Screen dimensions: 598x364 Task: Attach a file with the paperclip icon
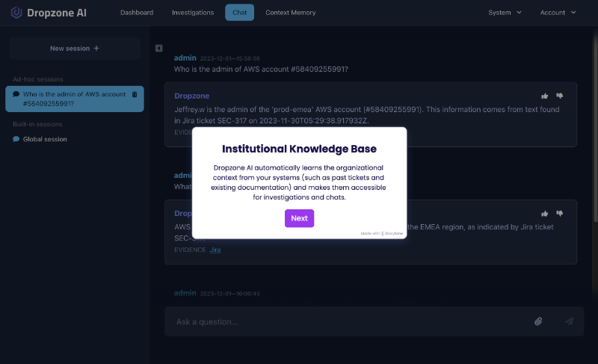pos(538,321)
